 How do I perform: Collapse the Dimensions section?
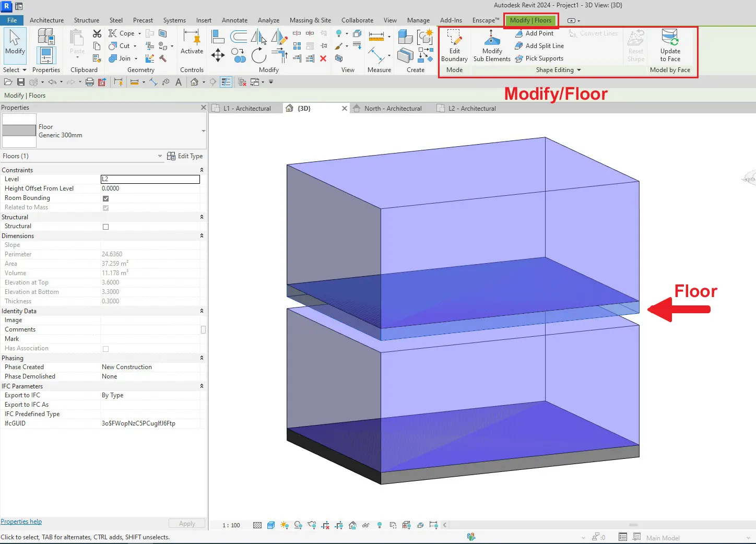point(202,236)
